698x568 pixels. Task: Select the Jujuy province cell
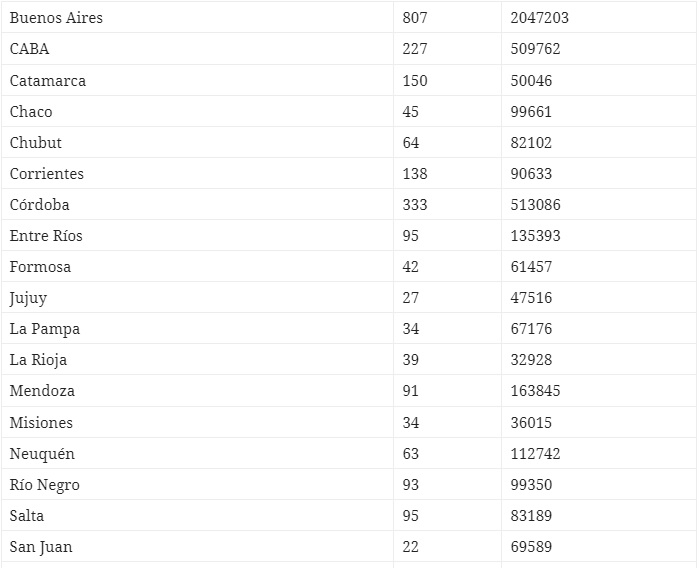click(x=28, y=298)
